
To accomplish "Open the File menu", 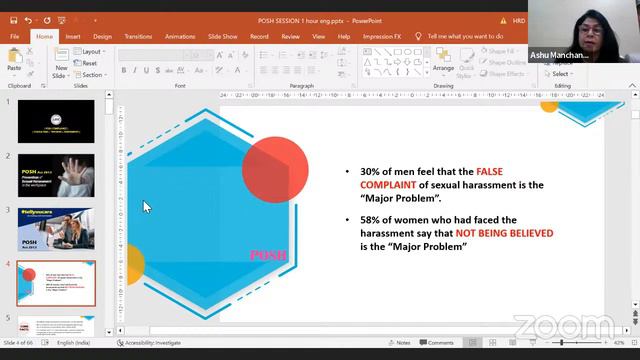I will (x=15, y=36).
